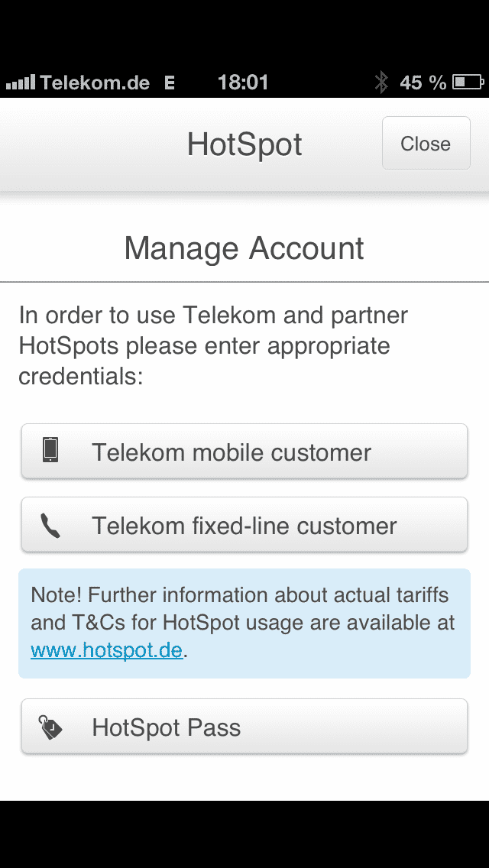Viewport: 489px width, 868px height.
Task: Tap the Telekom.de carrier label
Action: [95, 83]
